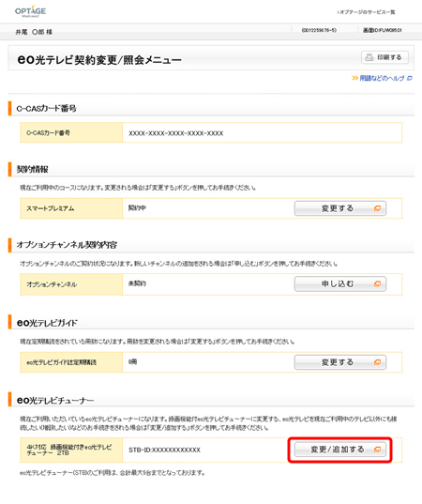Screen dimensions: 422x504
Task: Click the C-CASカード番号 section heading
Action: click(46, 109)
